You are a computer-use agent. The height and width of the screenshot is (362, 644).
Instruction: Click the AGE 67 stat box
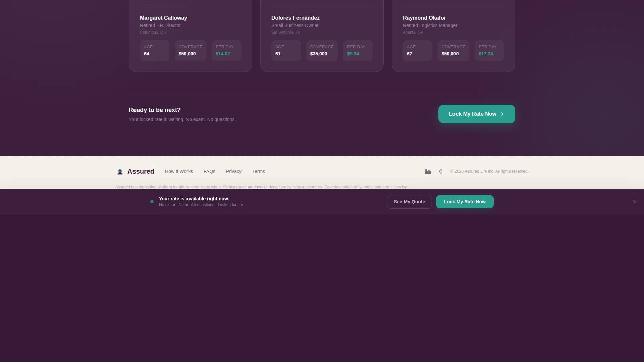coord(417,51)
